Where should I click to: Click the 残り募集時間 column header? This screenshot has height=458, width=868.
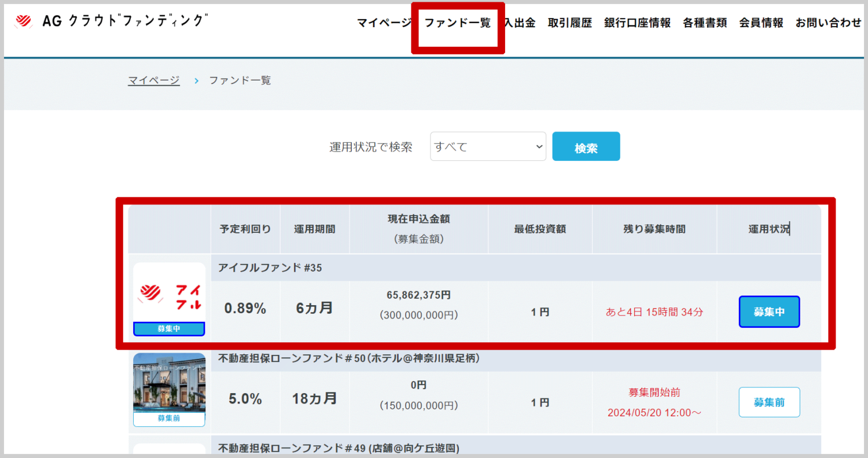(654, 229)
